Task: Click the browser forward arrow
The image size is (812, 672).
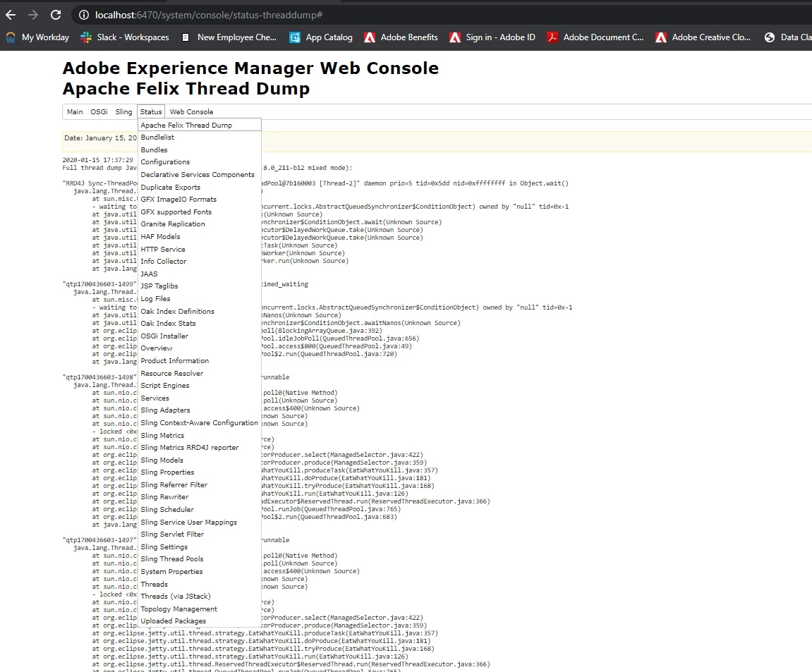Action: [33, 15]
